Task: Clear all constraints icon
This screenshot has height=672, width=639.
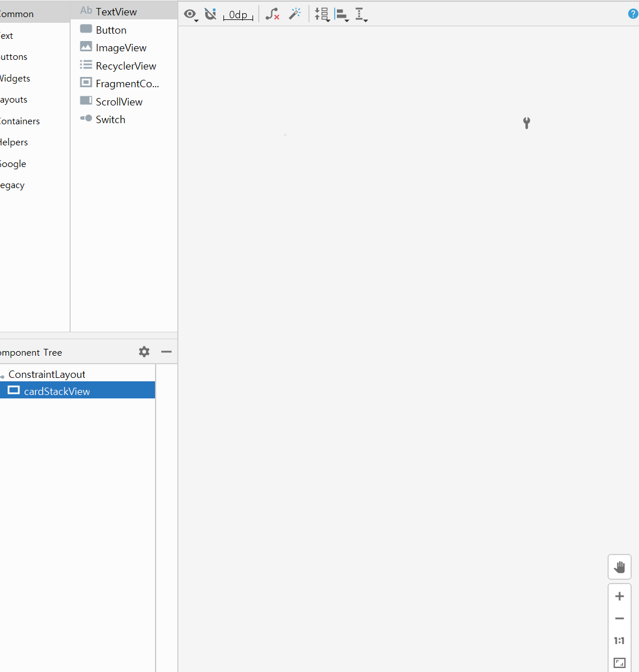Action: [272, 14]
